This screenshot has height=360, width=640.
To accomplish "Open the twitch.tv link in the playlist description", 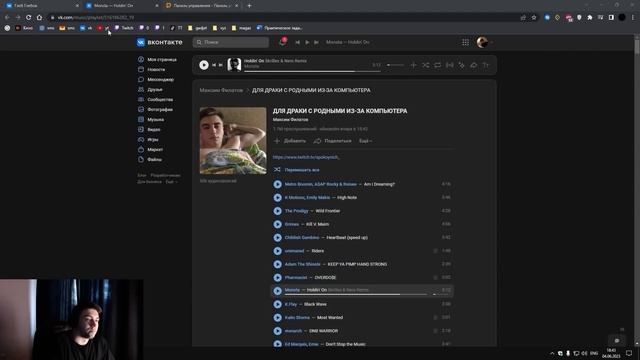I will coord(306,157).
